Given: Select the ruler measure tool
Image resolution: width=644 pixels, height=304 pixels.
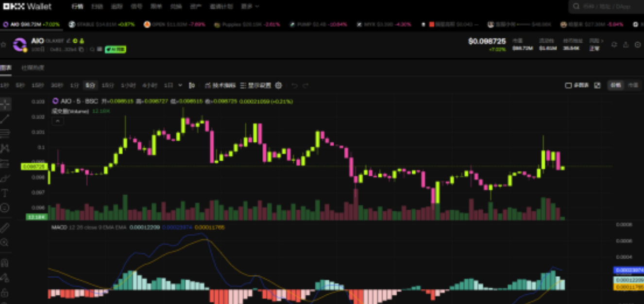Looking at the screenshot, I should pos(5,228).
